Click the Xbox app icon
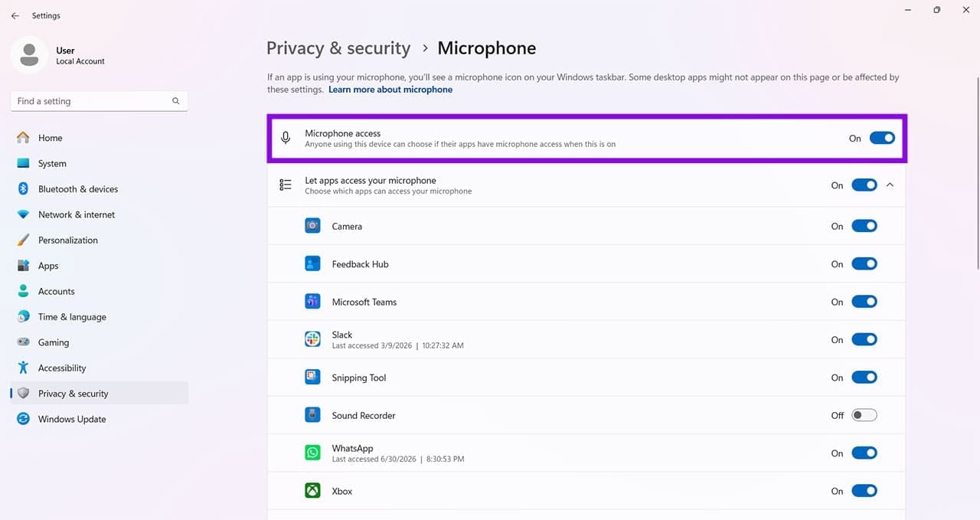The height and width of the screenshot is (520, 980). coord(312,491)
